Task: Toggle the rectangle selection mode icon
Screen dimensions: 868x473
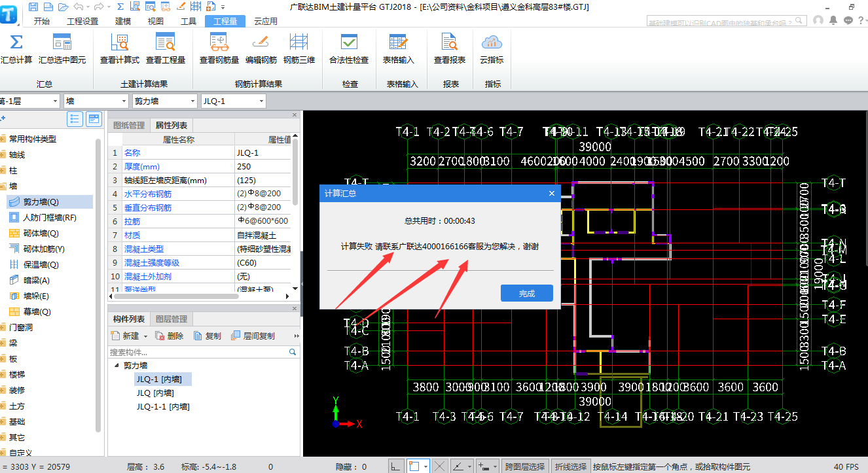Action: coord(414,466)
